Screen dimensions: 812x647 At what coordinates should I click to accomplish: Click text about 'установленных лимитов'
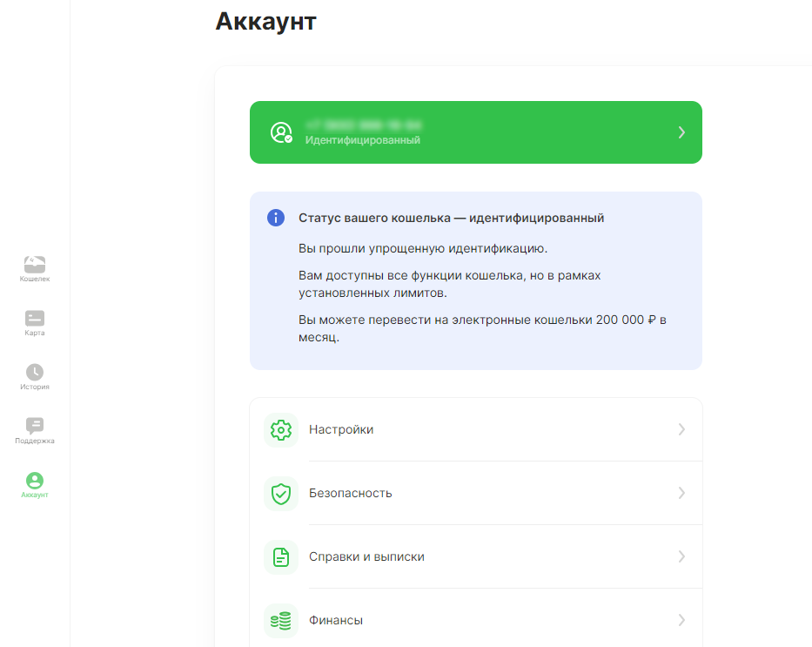click(449, 284)
